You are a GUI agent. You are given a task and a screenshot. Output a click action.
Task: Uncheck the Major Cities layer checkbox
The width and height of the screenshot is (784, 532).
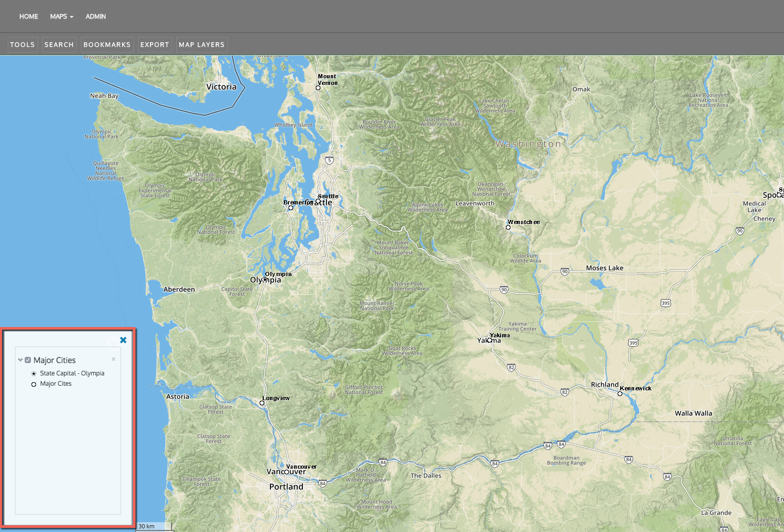(28, 360)
